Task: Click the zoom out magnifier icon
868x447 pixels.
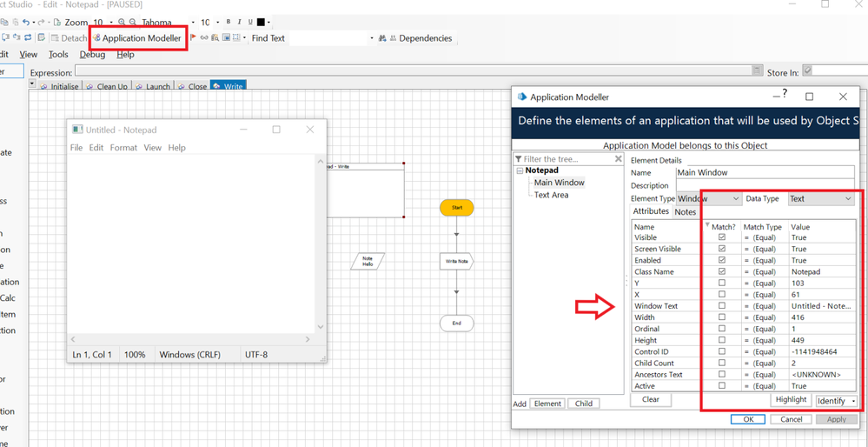Action: pos(132,23)
